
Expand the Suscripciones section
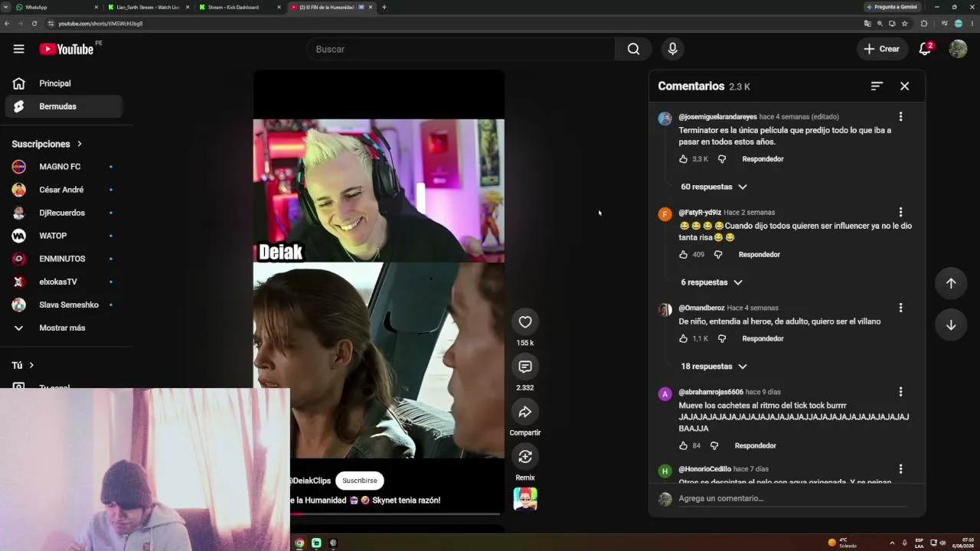point(47,144)
